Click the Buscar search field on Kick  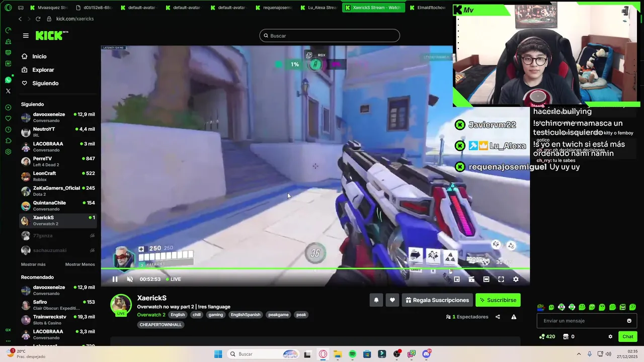click(x=330, y=36)
